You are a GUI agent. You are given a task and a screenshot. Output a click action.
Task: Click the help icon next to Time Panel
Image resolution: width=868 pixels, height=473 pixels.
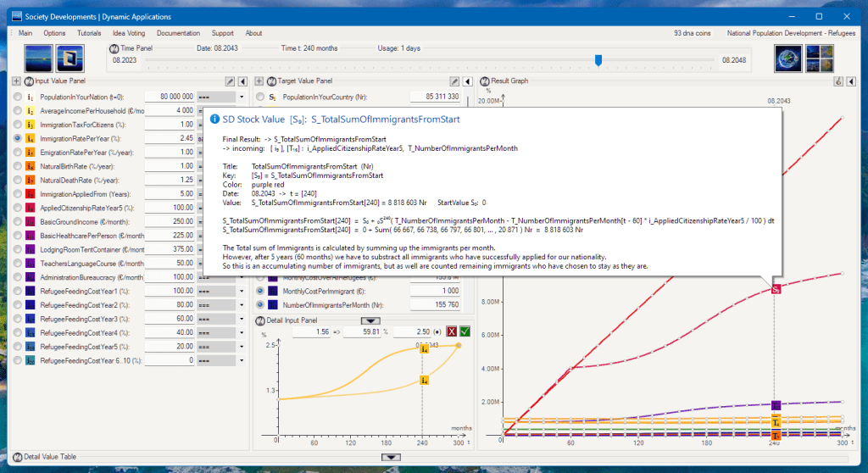pos(114,49)
